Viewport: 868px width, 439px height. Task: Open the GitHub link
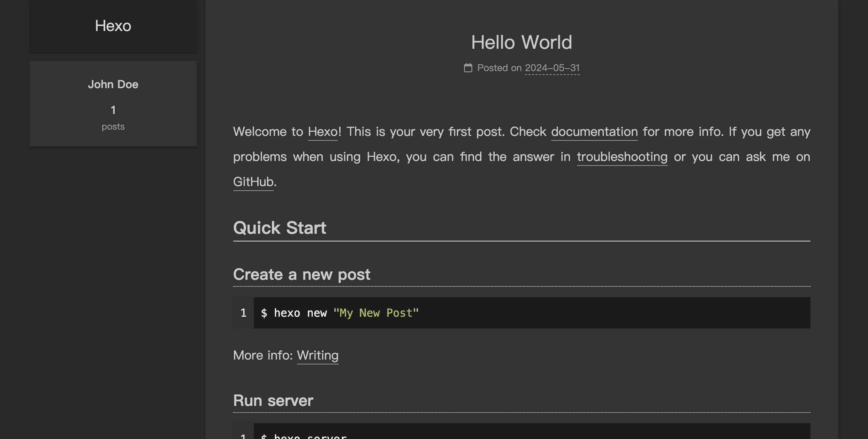[253, 182]
